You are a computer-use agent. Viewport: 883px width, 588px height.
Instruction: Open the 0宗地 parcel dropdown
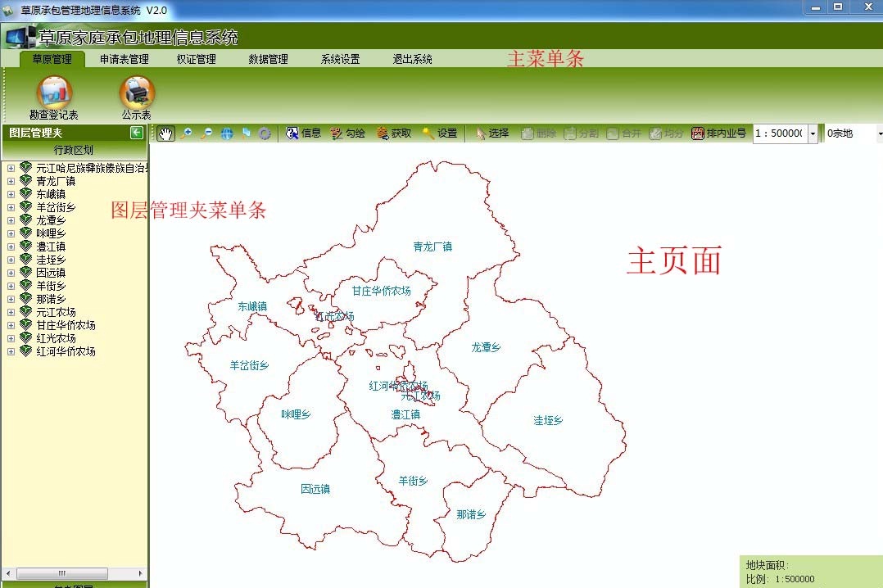point(852,133)
